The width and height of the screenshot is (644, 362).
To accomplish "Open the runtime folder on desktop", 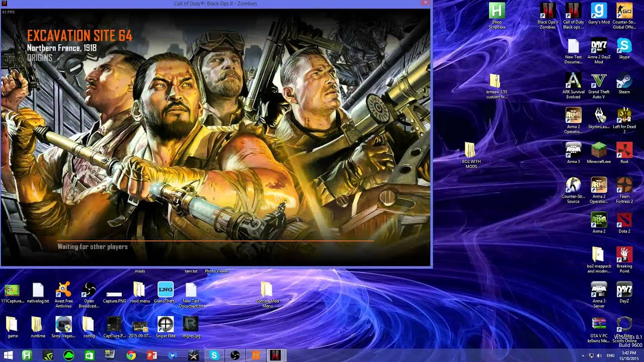I will point(38,327).
